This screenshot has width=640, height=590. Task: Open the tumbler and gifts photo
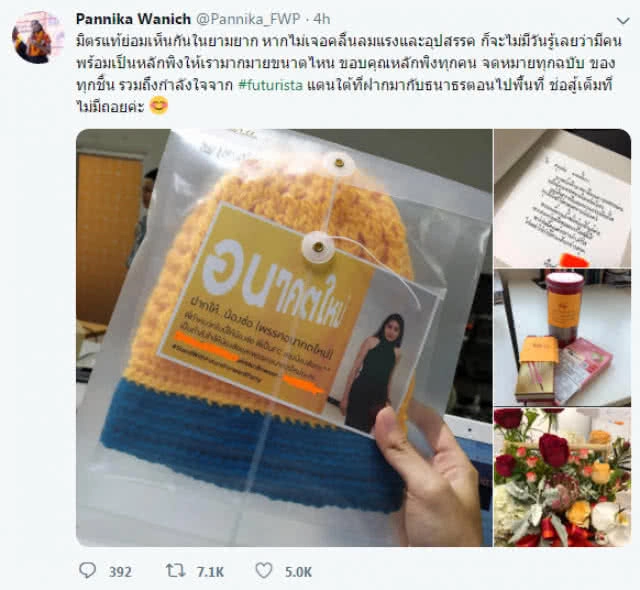(x=562, y=337)
